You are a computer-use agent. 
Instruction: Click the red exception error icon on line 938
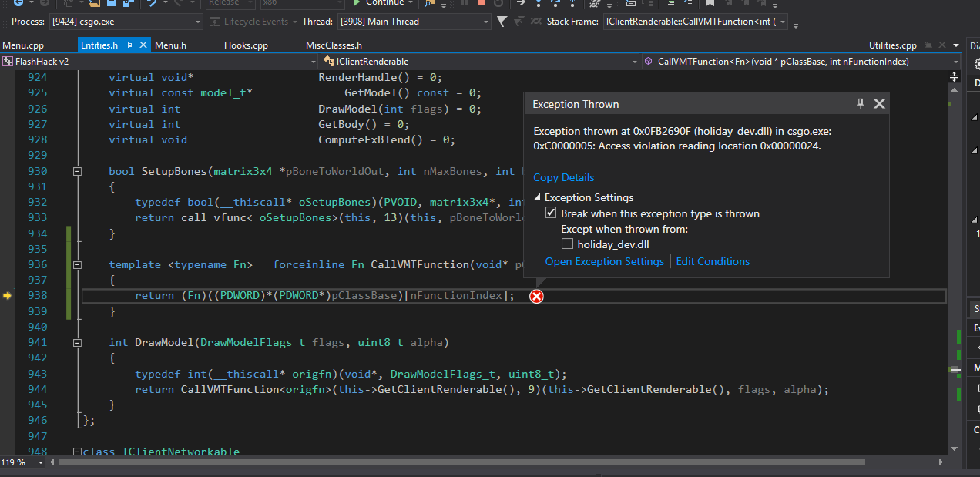pos(537,296)
